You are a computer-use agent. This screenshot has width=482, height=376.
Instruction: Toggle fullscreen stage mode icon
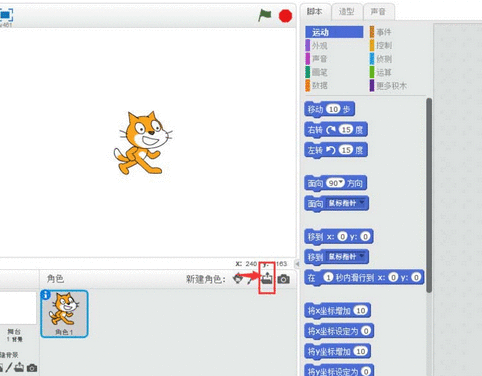tap(6, 15)
